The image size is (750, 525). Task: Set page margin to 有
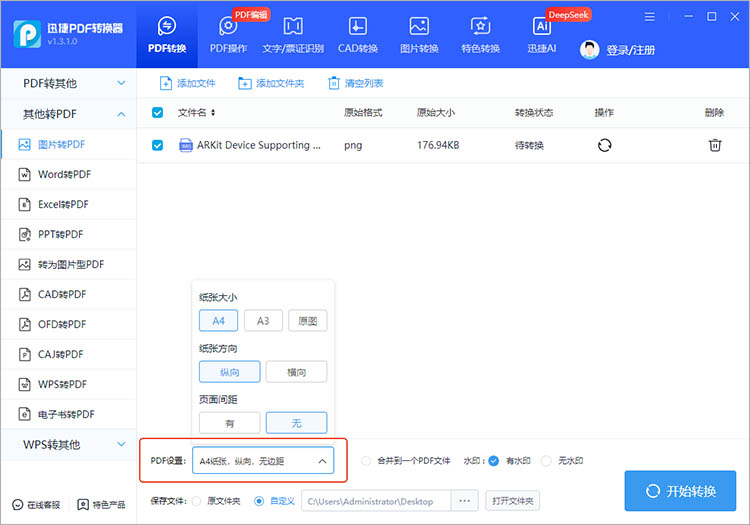pos(230,423)
